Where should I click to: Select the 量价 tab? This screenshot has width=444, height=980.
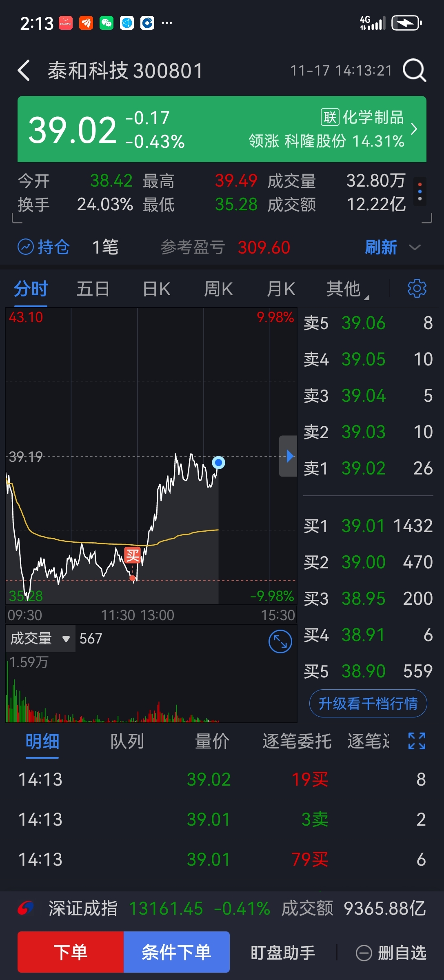212,741
